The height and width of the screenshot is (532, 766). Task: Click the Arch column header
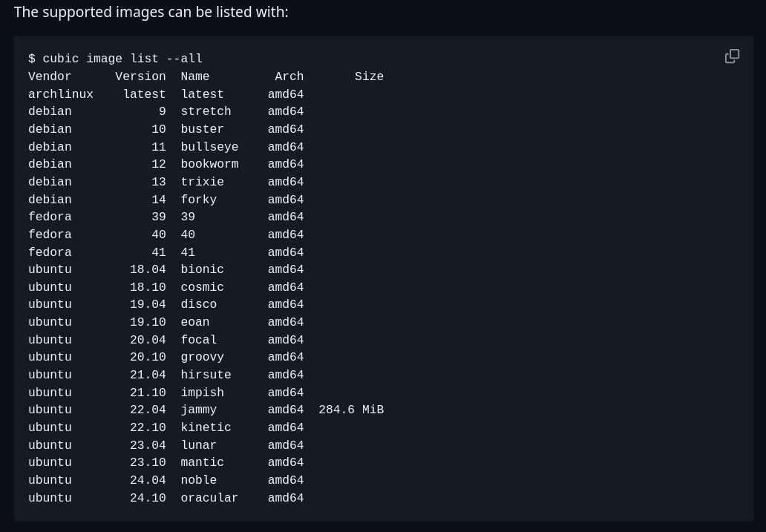(289, 76)
